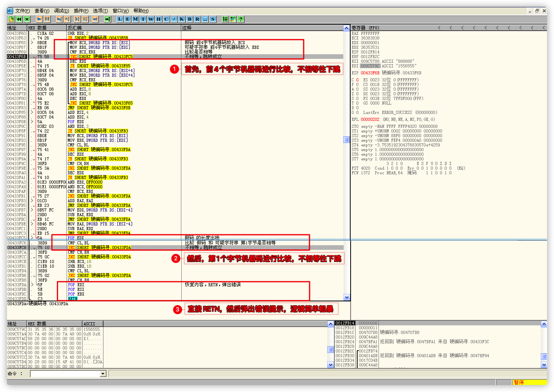
Task: Open the Help question mark icon
Action: [x=241, y=19]
